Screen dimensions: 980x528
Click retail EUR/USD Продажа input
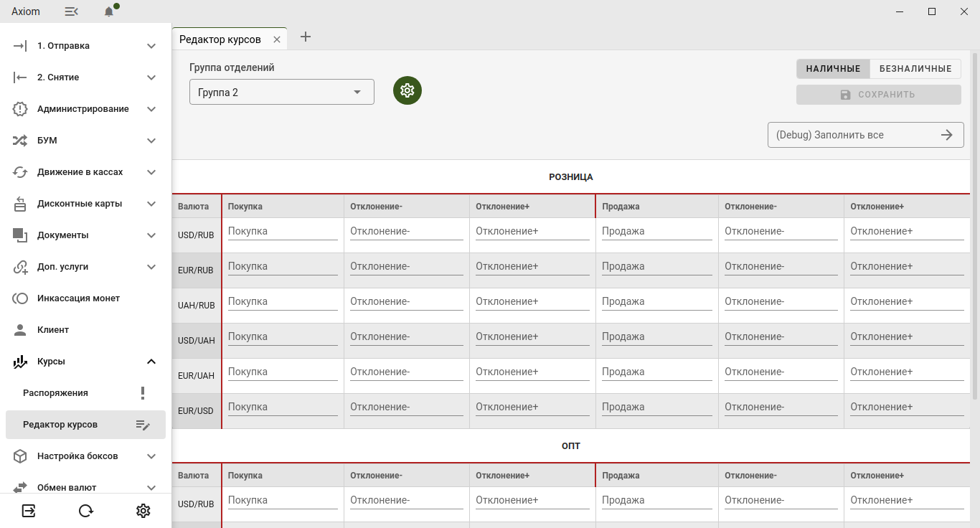coord(657,407)
